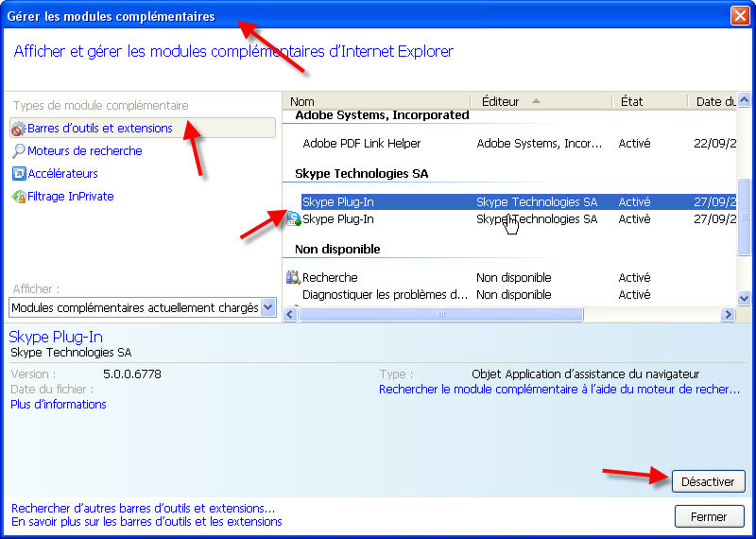Select Diagnostiquer les problèmes d... row
The width and height of the screenshot is (756, 539).
[x=509, y=294]
